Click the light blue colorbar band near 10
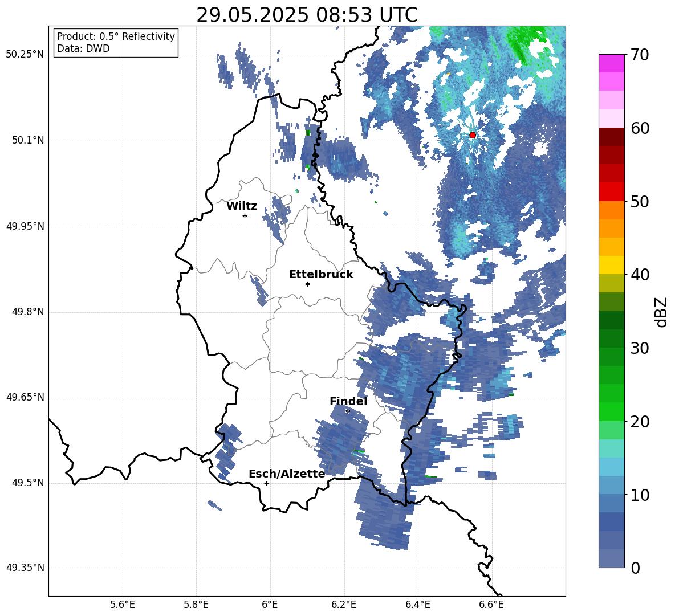Screen dimensions: 675x616 pos(611,486)
